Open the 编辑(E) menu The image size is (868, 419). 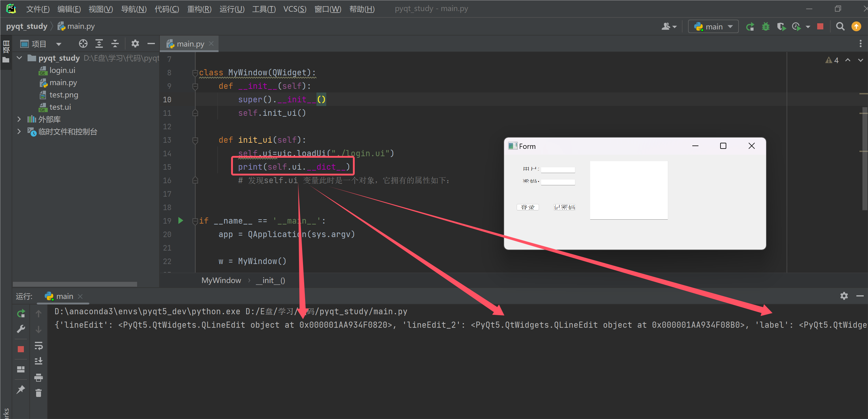point(69,9)
